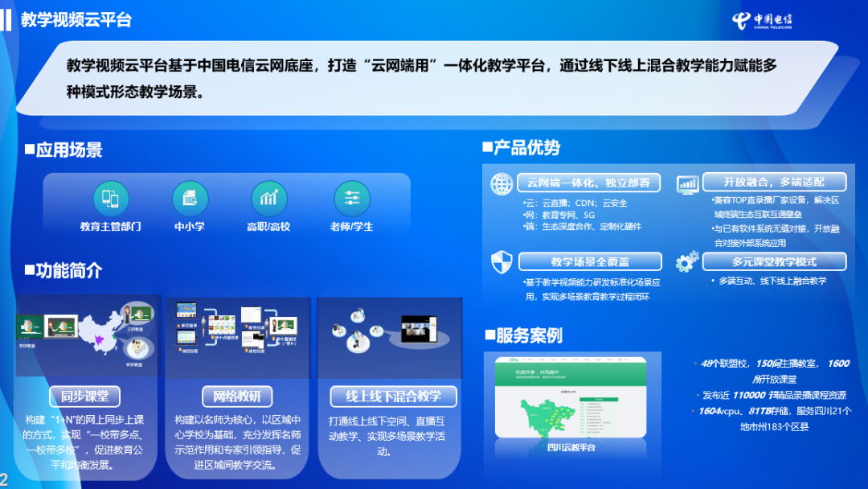Click the 与已有软件系统无缝对接 bullet text
Screen dimensions: 868x489
click(x=776, y=236)
